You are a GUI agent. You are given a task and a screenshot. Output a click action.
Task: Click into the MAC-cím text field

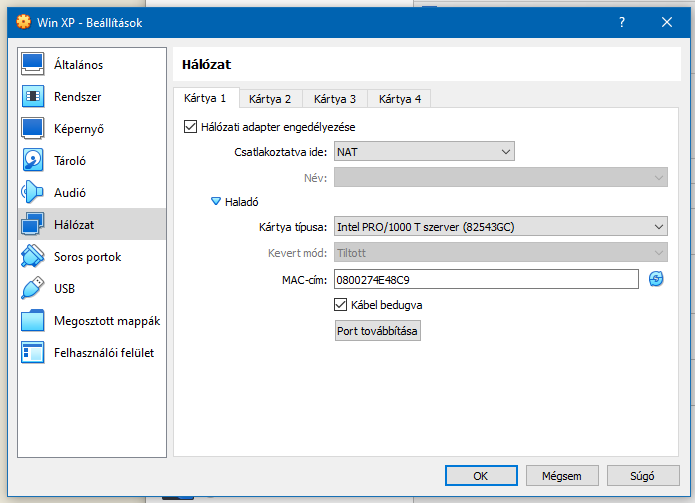(486, 279)
